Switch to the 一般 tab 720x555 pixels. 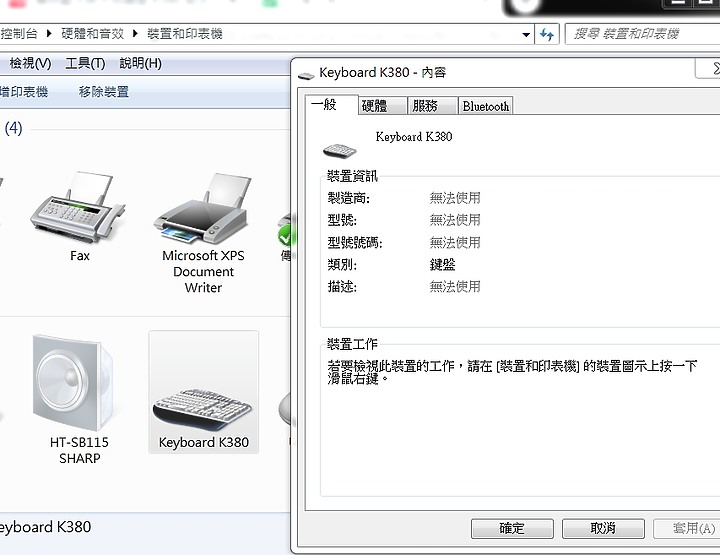point(331,105)
